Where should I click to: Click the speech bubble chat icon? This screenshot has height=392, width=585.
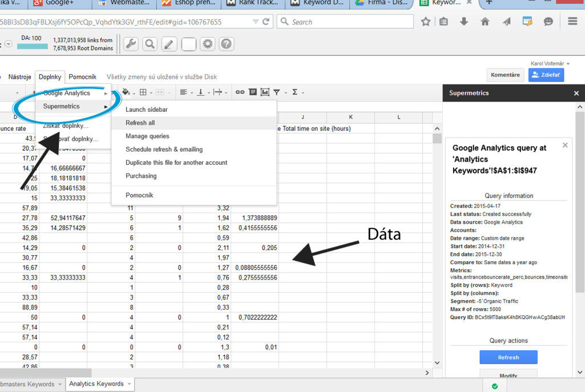pyautogui.click(x=548, y=22)
